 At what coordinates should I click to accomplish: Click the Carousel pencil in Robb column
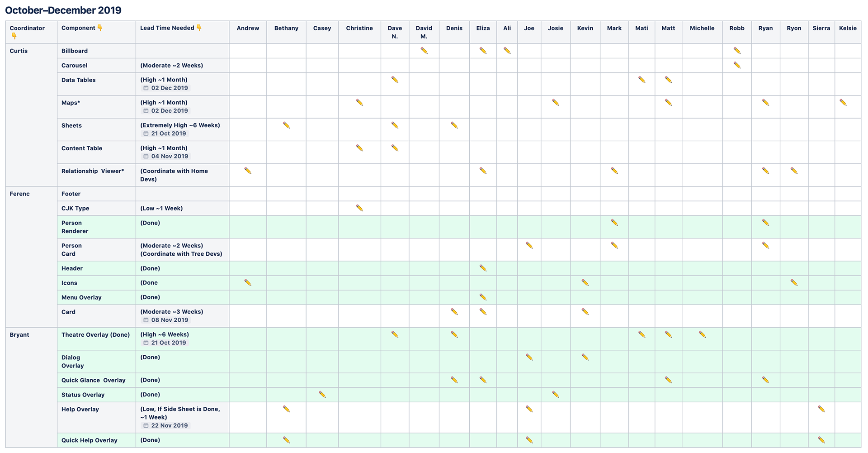[x=736, y=65]
